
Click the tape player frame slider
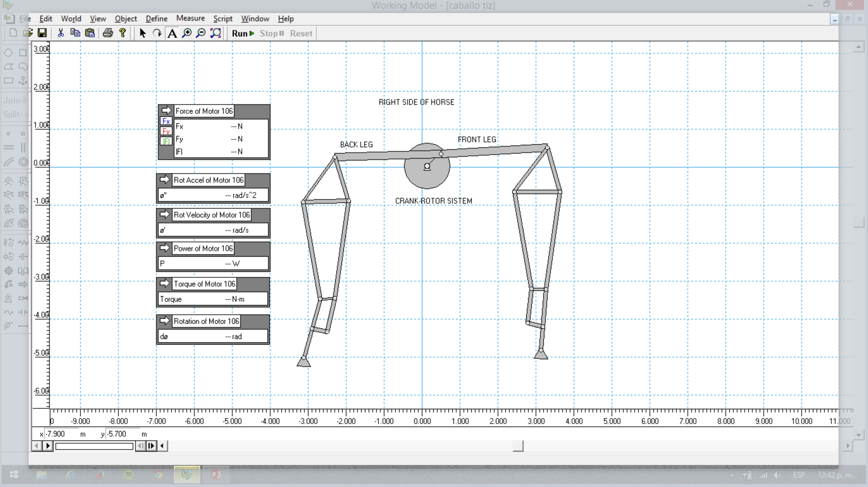(x=94, y=446)
